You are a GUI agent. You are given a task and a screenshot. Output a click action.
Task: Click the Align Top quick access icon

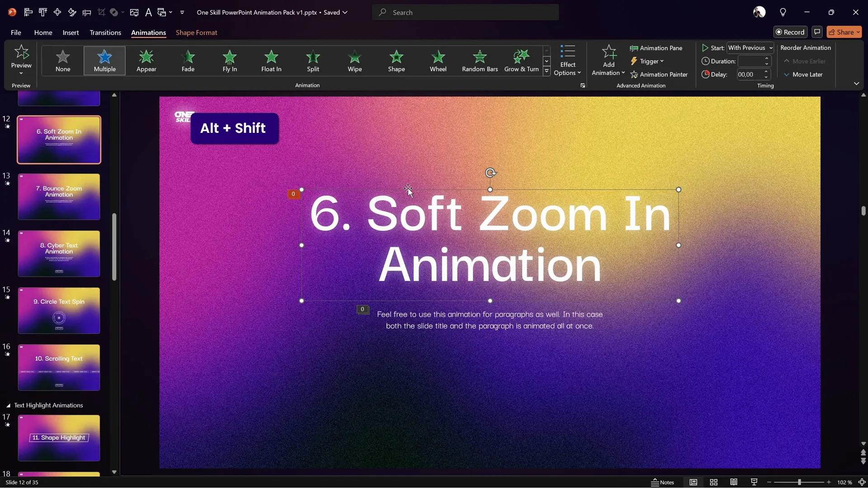coord(43,12)
